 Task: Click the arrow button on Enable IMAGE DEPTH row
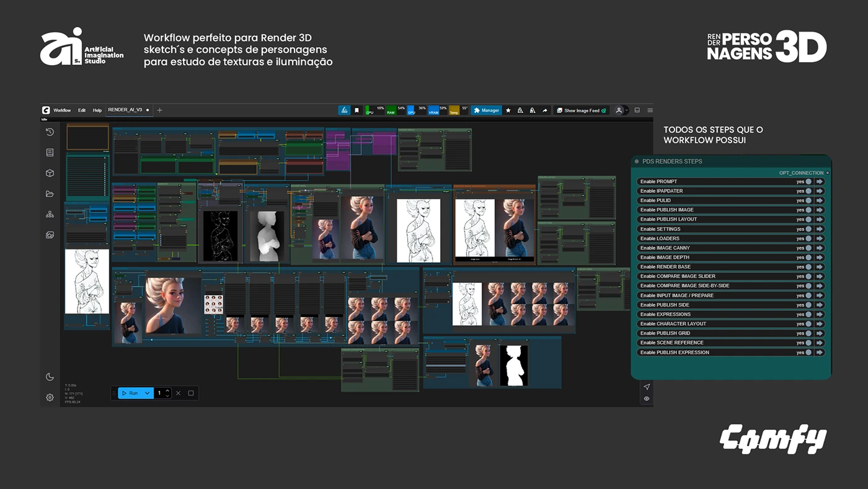(819, 258)
